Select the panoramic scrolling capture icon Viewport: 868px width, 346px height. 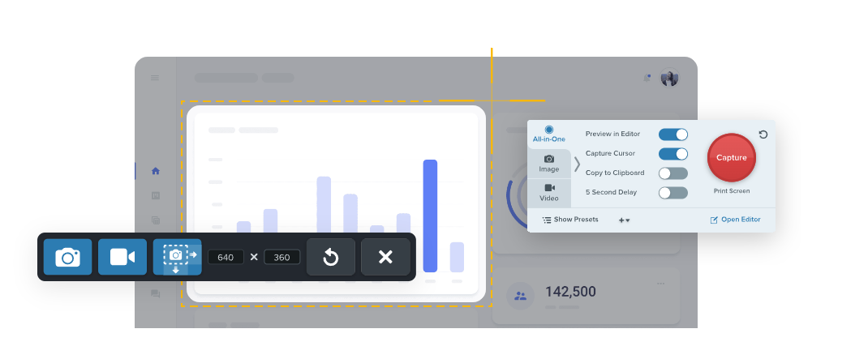[178, 257]
